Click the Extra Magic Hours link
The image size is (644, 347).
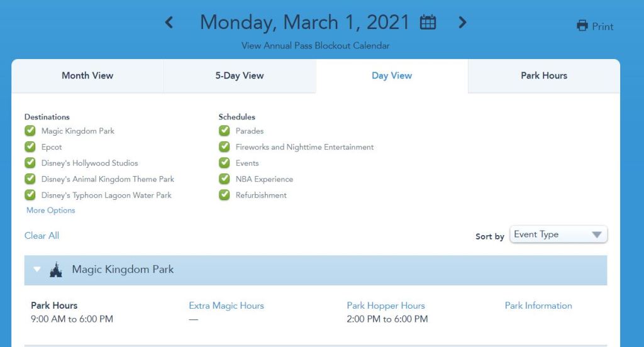click(x=226, y=306)
